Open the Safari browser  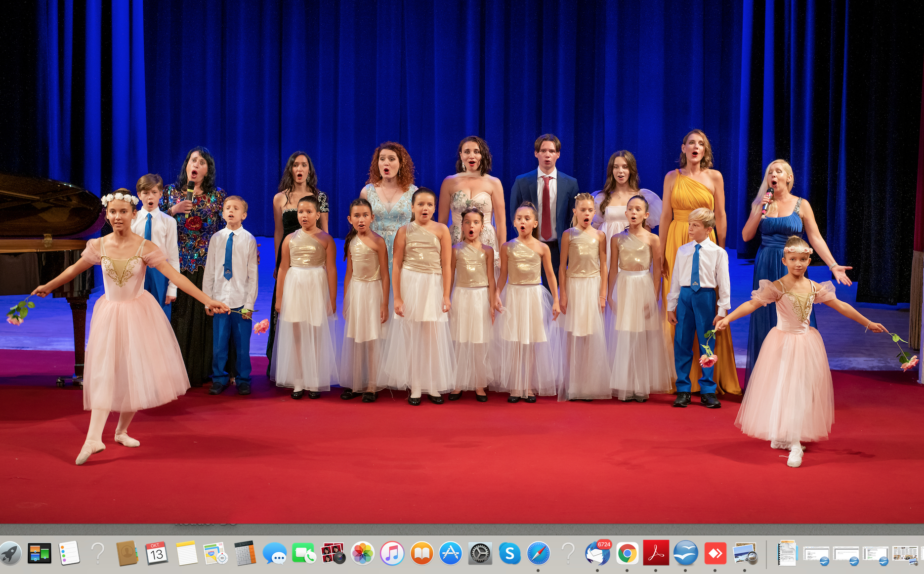click(539, 553)
